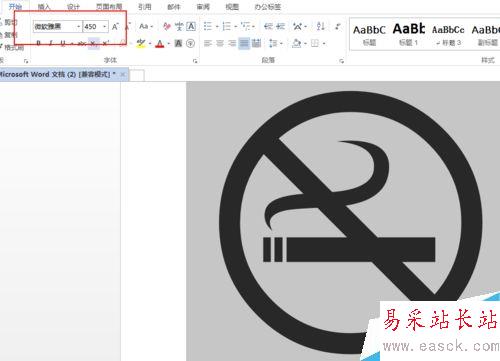Switch to the 办公标签 tab

(x=268, y=6)
